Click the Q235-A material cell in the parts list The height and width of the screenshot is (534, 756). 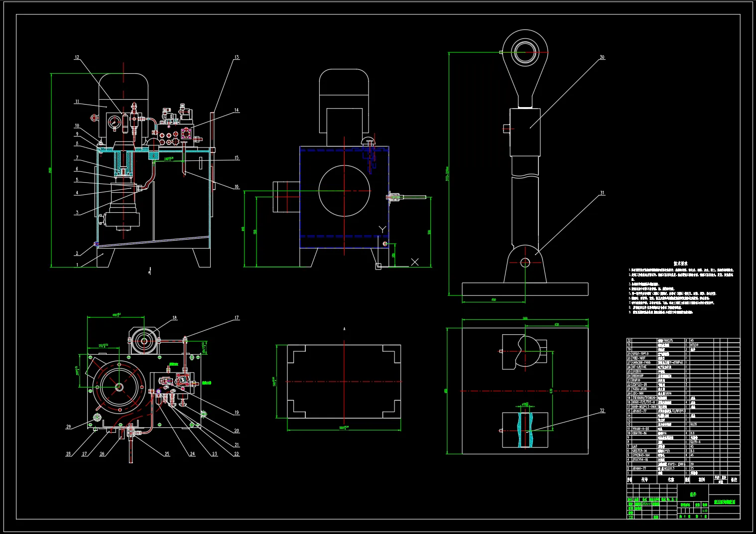(x=695, y=442)
